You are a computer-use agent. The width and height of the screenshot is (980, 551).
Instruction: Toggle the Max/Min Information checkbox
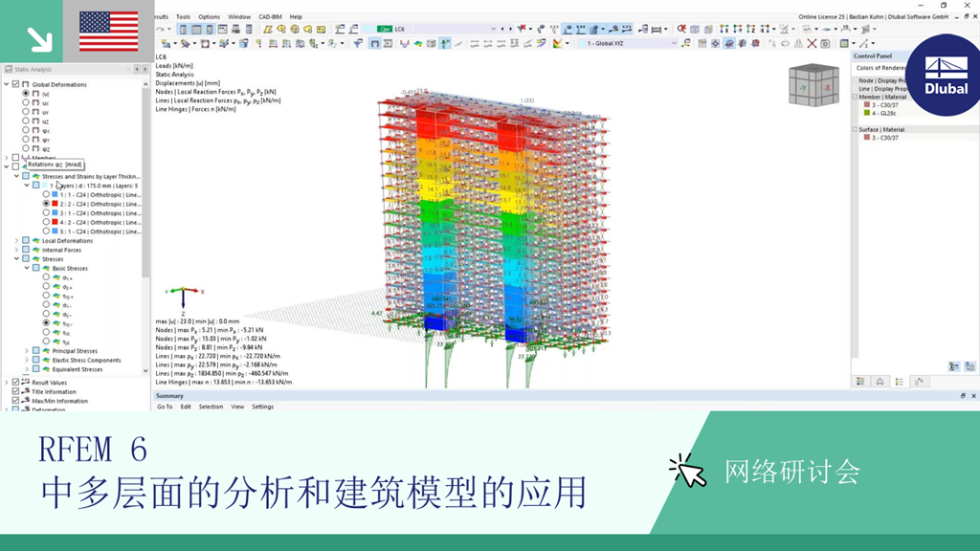(x=15, y=401)
